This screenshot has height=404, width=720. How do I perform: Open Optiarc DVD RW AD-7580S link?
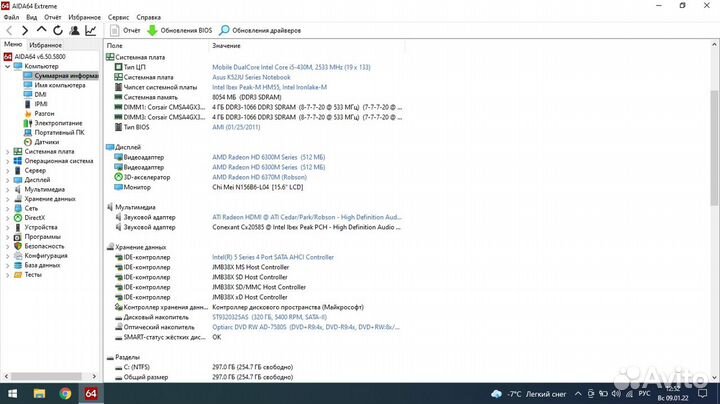click(306, 327)
